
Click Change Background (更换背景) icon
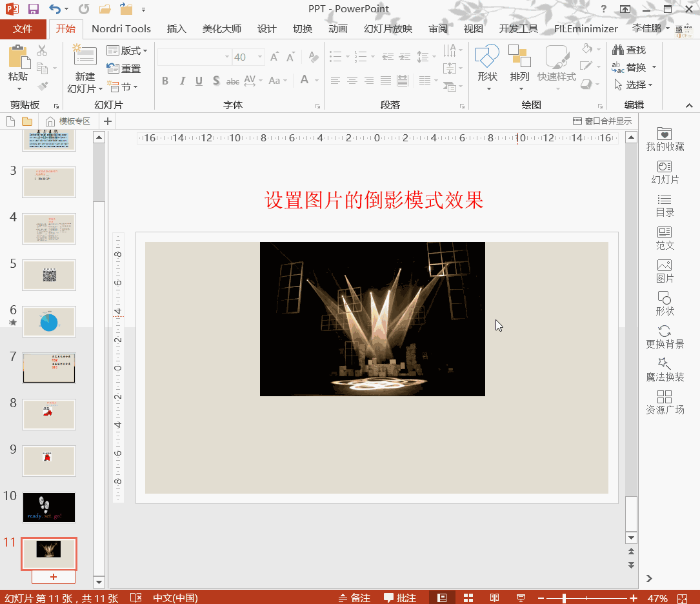(665, 337)
